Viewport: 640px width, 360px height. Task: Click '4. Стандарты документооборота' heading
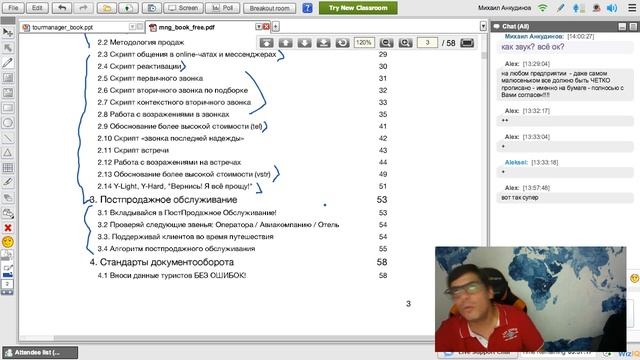(x=162, y=262)
